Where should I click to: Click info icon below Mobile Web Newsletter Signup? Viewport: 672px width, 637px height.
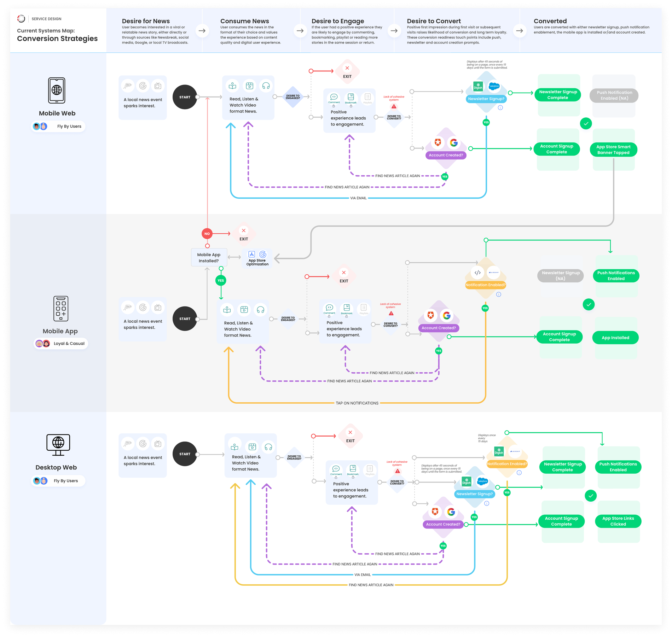500,108
